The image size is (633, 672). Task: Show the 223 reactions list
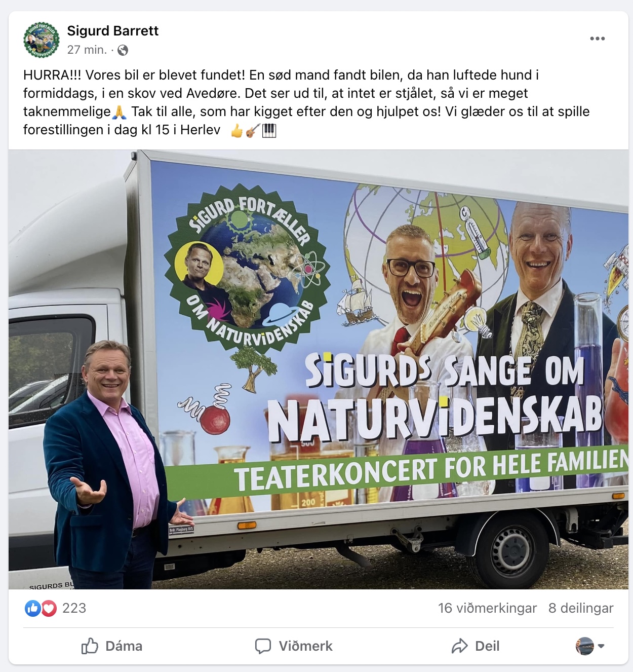[x=74, y=608]
